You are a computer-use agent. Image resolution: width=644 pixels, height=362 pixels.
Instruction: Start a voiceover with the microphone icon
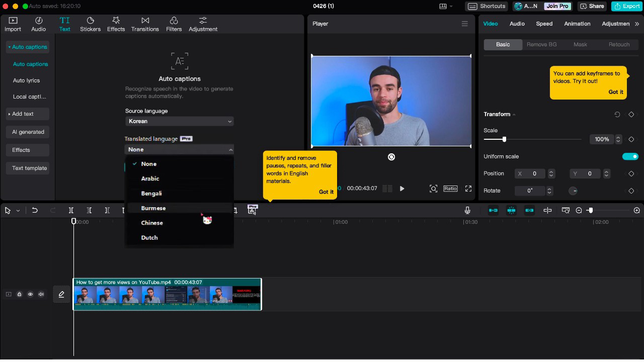click(x=467, y=210)
